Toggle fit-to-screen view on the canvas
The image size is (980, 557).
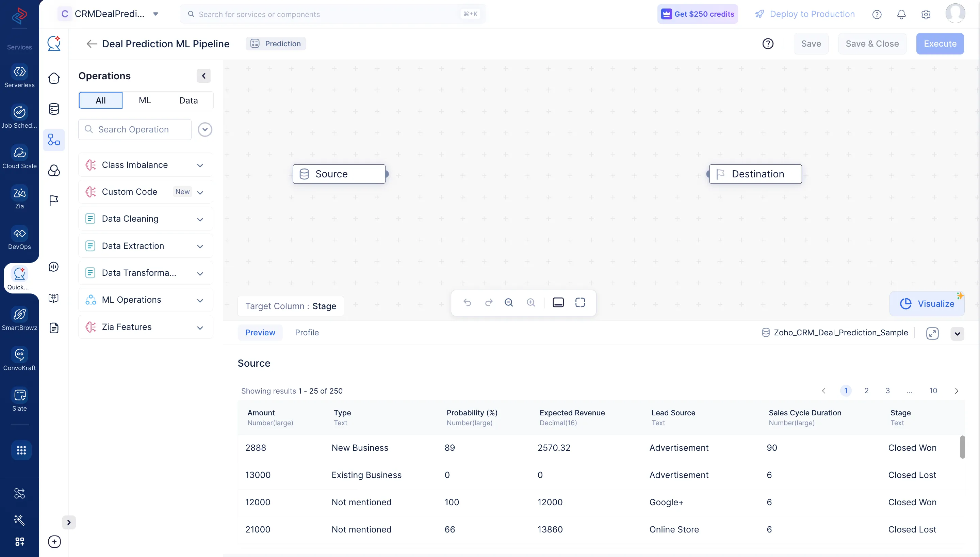(580, 302)
